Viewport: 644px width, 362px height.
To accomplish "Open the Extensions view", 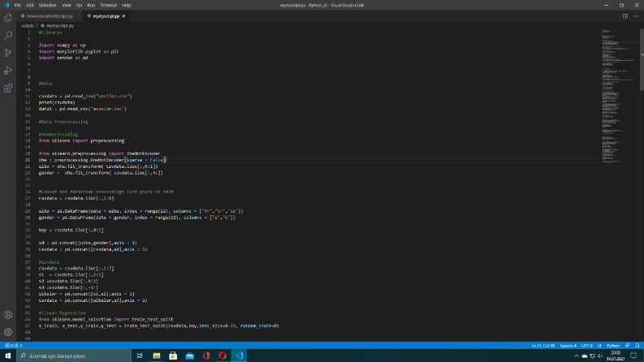I will pyautogui.click(x=8, y=88).
